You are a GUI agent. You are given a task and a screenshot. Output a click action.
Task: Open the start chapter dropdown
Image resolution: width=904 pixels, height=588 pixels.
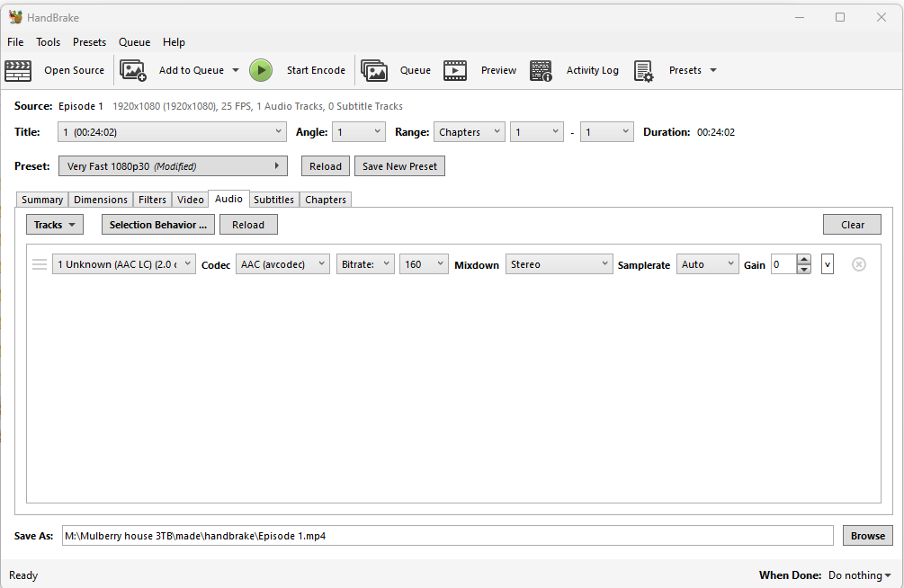(x=537, y=132)
